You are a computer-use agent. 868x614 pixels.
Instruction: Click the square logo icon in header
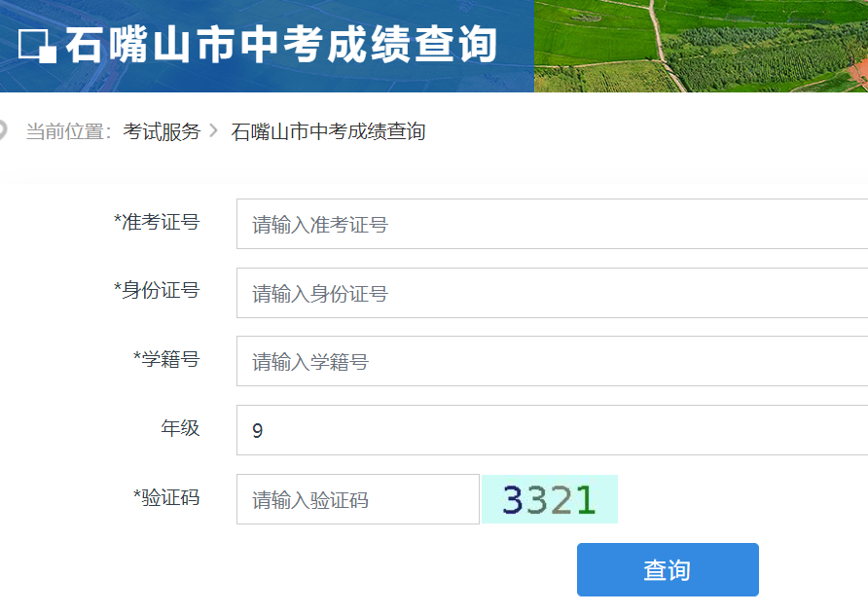click(x=38, y=46)
